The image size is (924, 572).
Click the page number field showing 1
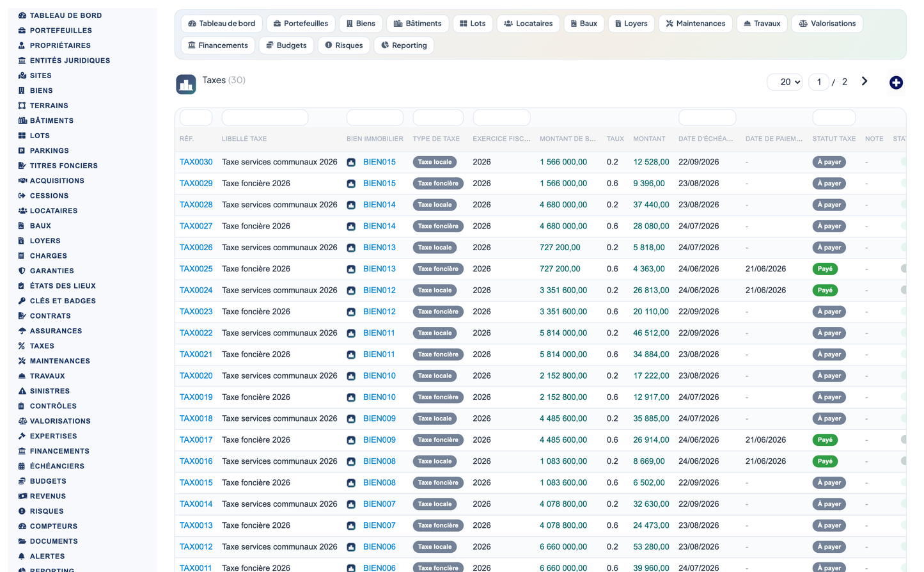[818, 82]
